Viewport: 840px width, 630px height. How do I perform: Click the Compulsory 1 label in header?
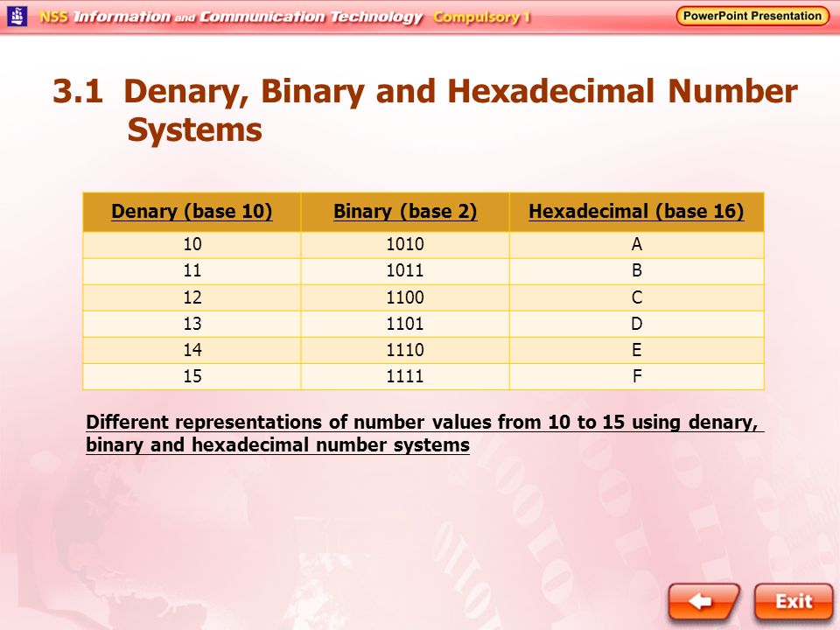(x=481, y=17)
